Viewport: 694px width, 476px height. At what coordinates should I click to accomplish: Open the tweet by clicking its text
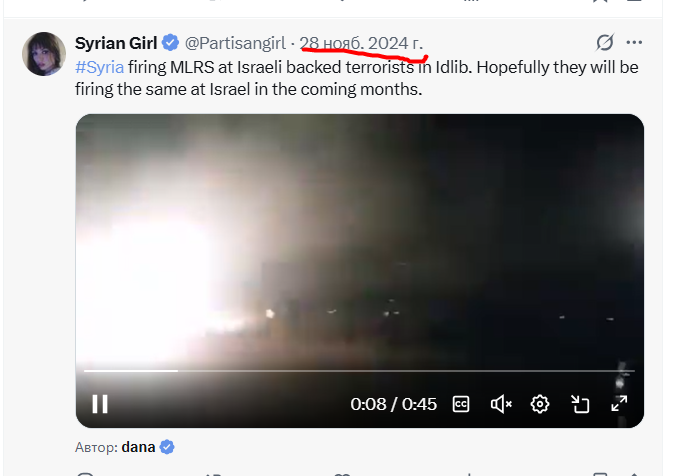coord(356,78)
